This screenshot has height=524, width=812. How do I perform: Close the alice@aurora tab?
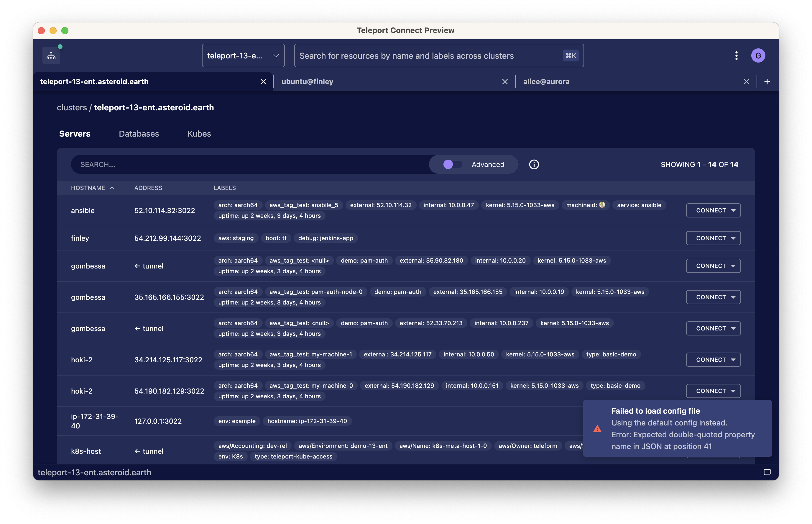point(746,82)
